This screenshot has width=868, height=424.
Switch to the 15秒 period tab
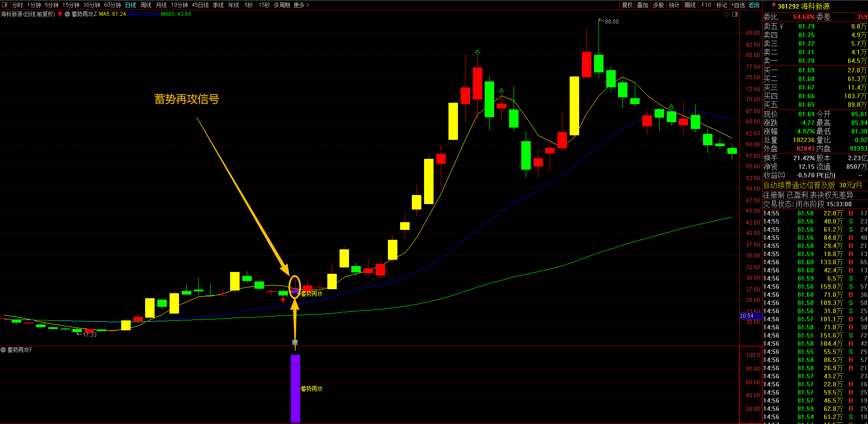click(x=264, y=5)
